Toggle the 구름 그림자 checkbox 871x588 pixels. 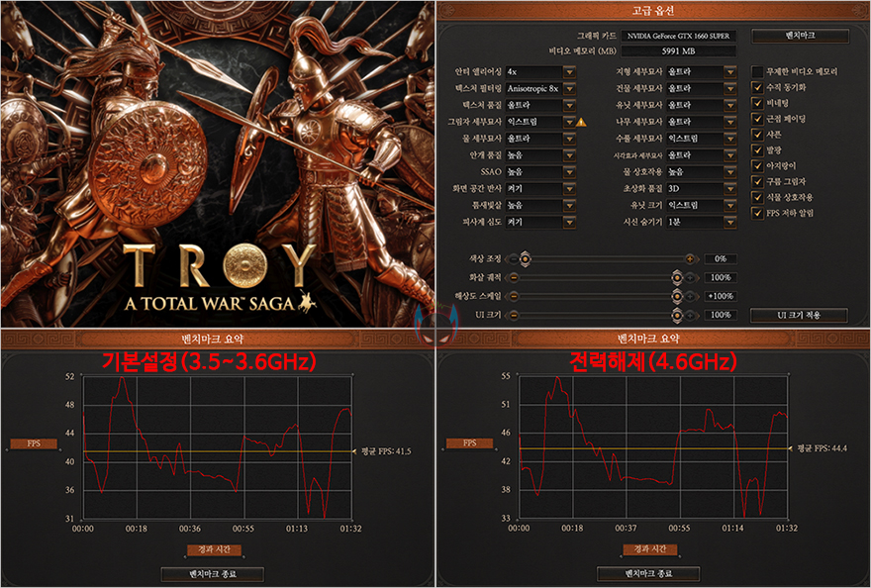[757, 181]
